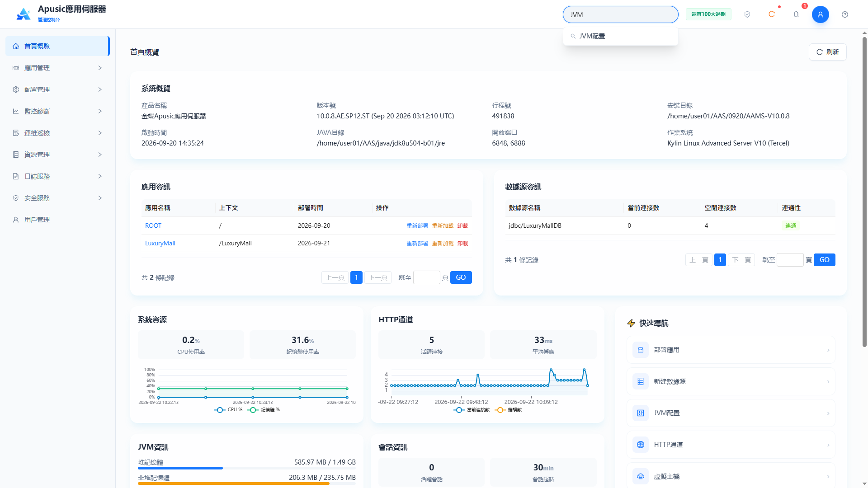Click the JVM配置 quick nav icon
This screenshot has width=868, height=488.
pyautogui.click(x=641, y=413)
